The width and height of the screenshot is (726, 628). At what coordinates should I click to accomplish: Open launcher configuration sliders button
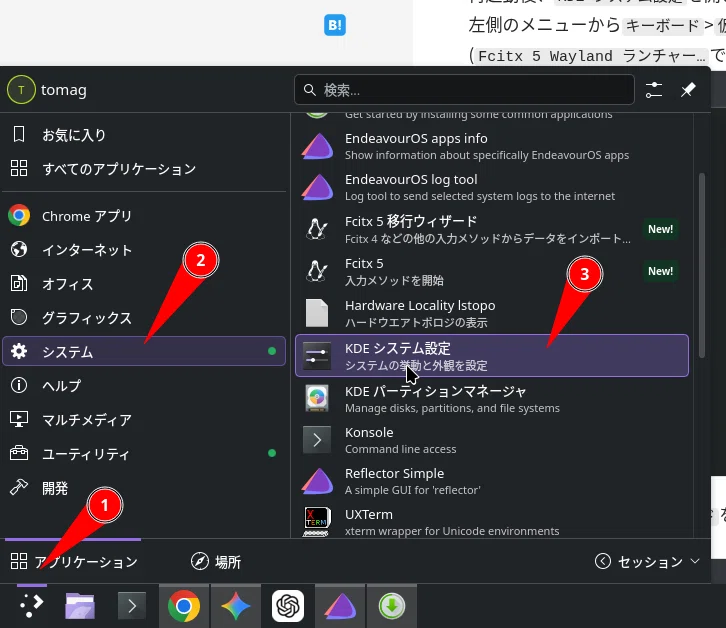click(x=654, y=90)
